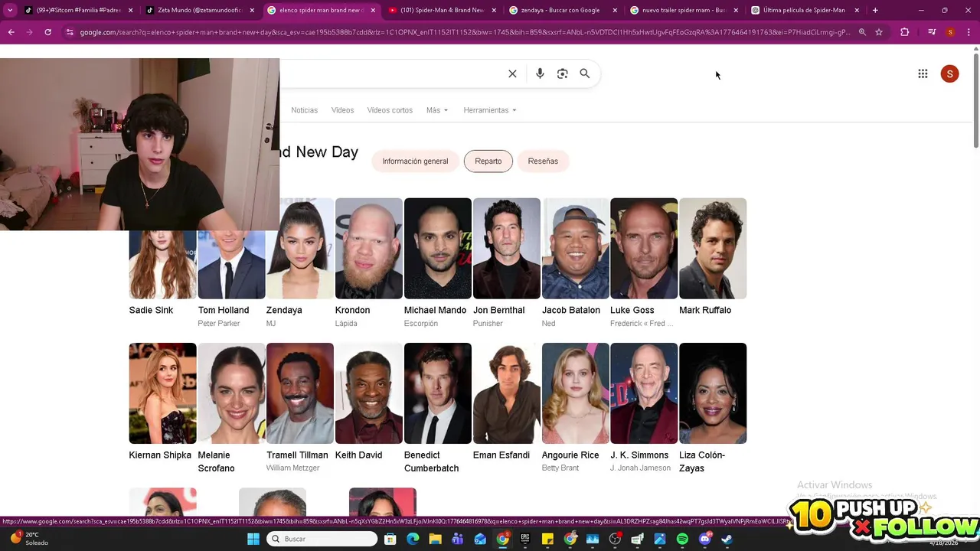Submit search with the magnifier icon
The image size is (980, 551).
pos(585,73)
